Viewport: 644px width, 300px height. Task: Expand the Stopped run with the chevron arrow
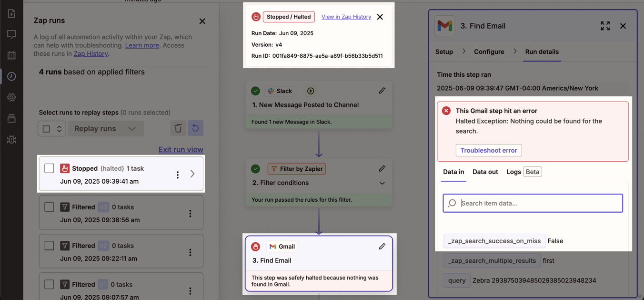click(x=192, y=174)
